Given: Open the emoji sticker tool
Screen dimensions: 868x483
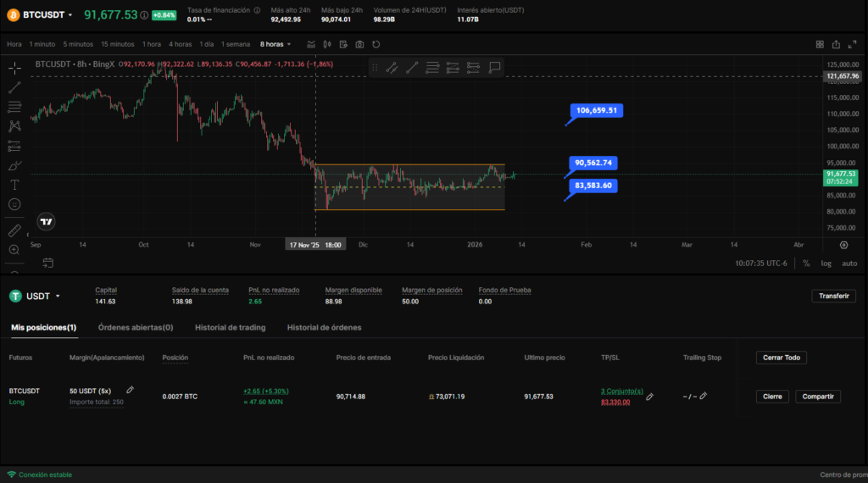Looking at the screenshot, I should point(14,204).
